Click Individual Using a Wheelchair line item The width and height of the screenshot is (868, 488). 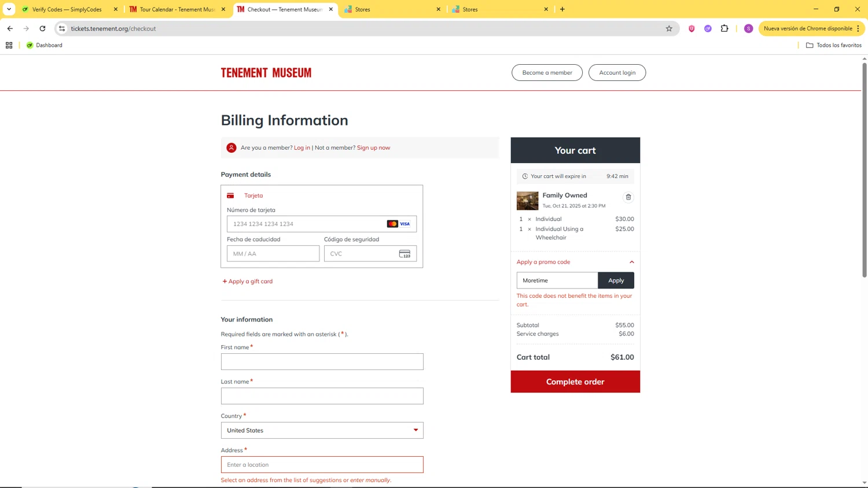pos(575,233)
